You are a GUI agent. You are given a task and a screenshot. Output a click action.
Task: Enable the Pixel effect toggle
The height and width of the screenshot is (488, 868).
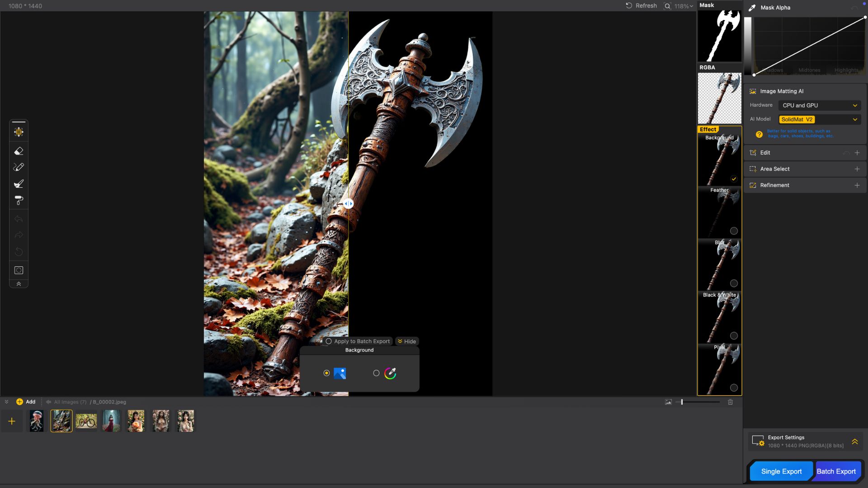coord(734,388)
